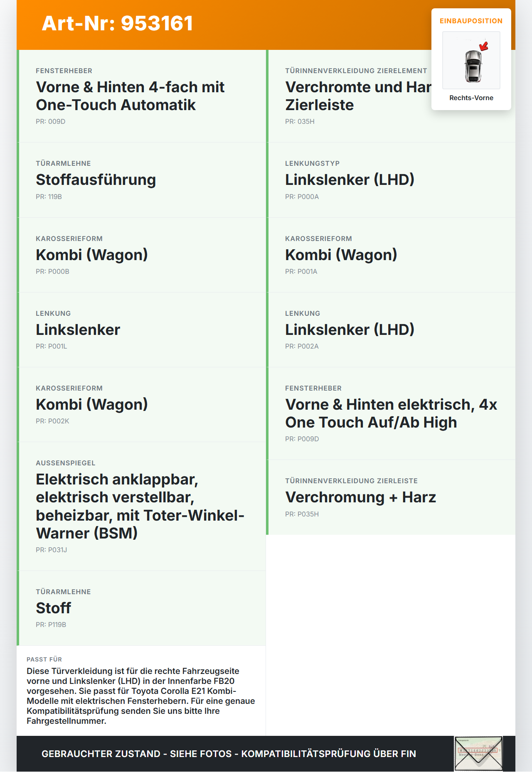The width and height of the screenshot is (532, 772).
Task: Select the Fensterheber PR: P009D card
Action: 391,413
